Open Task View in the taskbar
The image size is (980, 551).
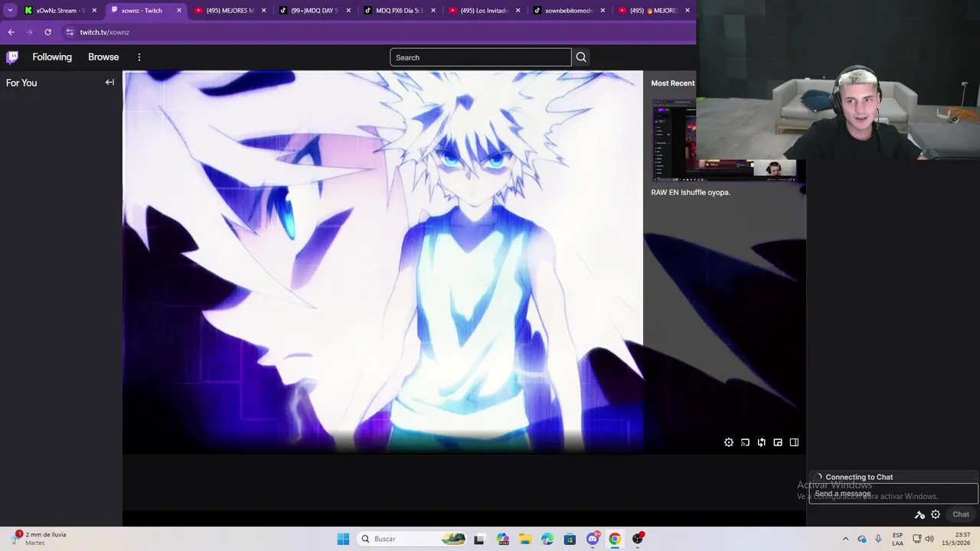pos(479,539)
